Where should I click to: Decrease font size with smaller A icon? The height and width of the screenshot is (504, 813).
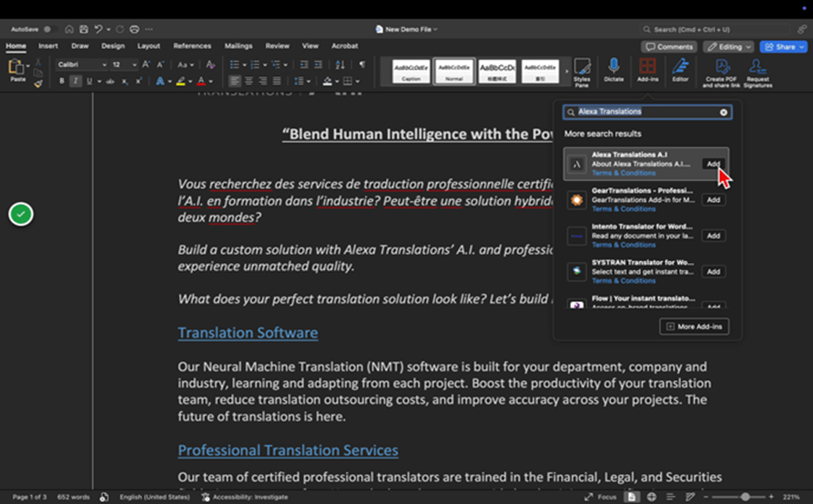160,65
